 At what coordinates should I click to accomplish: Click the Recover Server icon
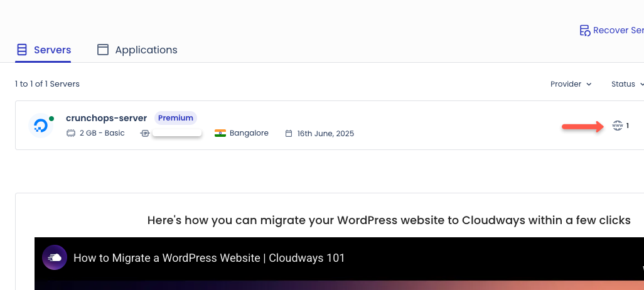(x=584, y=30)
